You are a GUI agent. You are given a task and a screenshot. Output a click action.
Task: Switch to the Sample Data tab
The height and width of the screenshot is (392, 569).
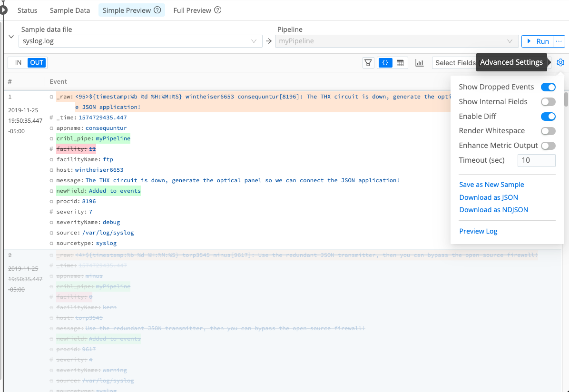69,10
